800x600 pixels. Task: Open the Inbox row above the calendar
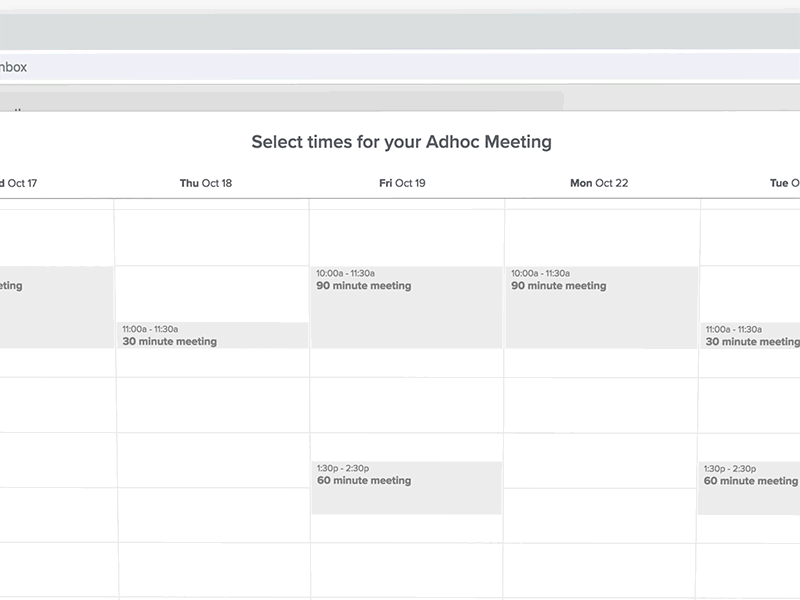click(400, 68)
